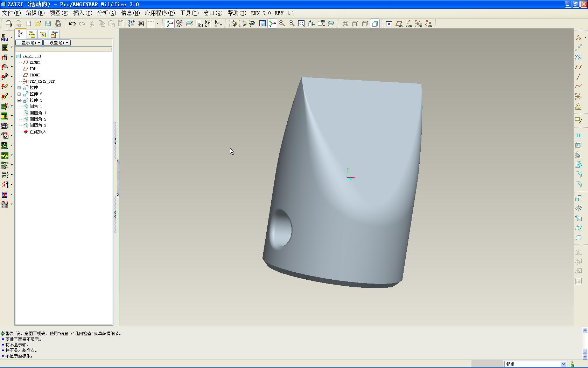Switch to the Folder Browser navigator tab

(x=32, y=34)
